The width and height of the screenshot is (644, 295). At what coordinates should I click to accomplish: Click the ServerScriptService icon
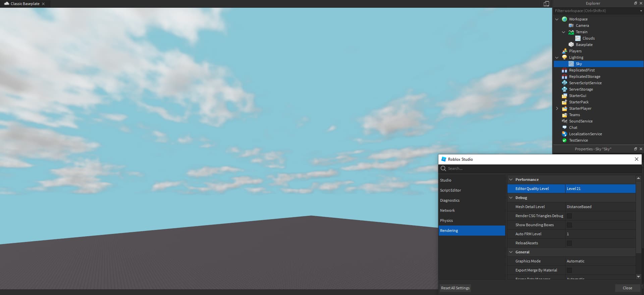(x=565, y=83)
